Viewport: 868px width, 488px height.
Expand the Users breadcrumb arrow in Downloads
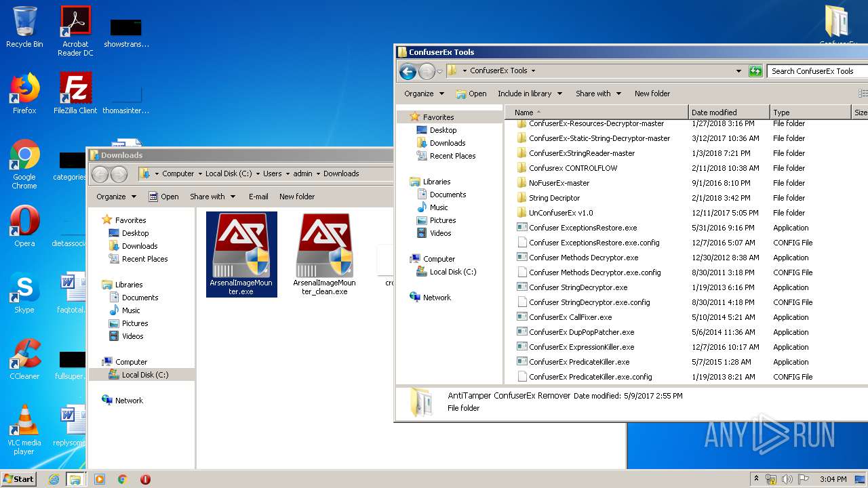pos(288,174)
